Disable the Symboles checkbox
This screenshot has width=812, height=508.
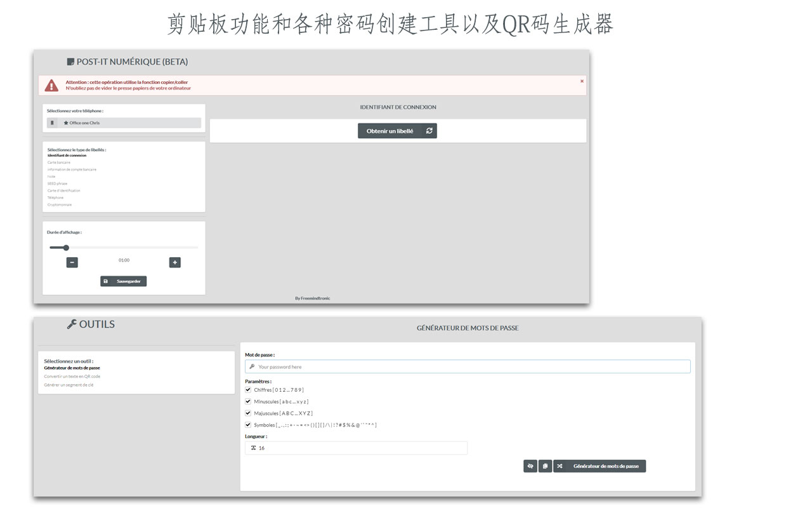coord(248,424)
